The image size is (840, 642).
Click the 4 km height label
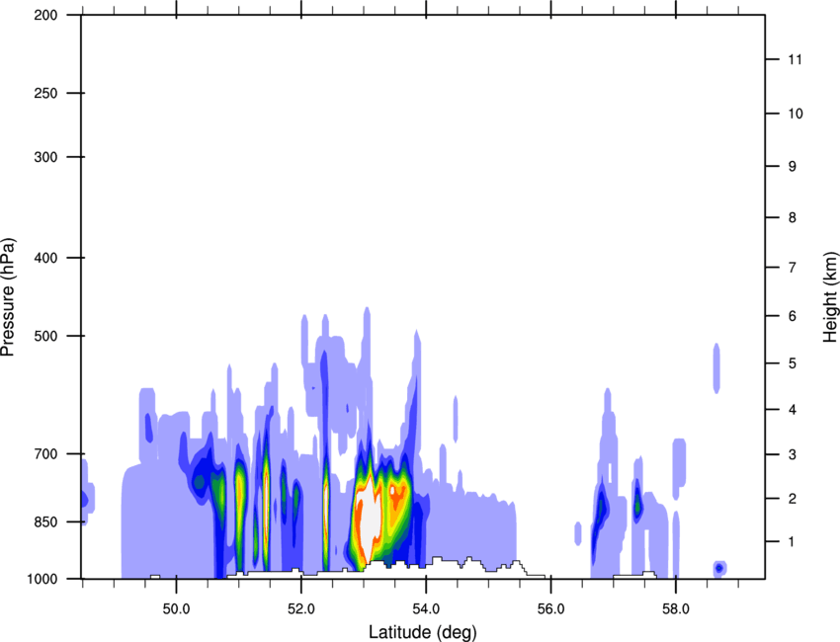[x=793, y=410]
